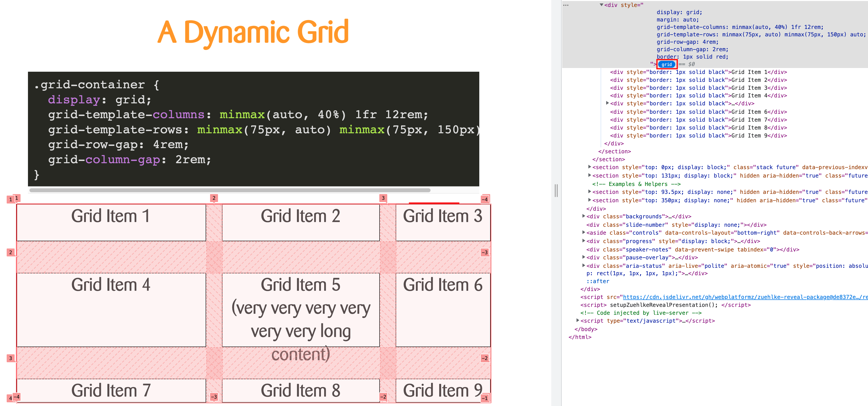Image resolution: width=868 pixels, height=406 pixels.
Task: Select the Grid Item 4 div node in DOM
Action: click(698, 96)
